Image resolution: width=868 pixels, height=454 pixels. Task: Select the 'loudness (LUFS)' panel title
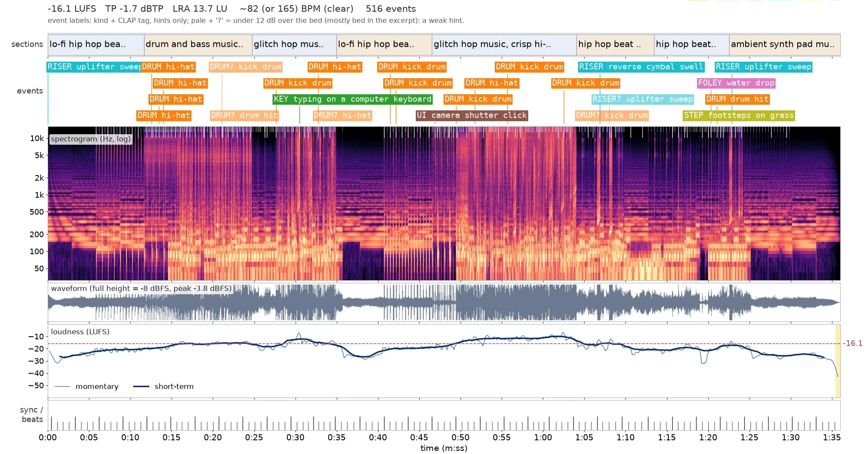(x=80, y=332)
